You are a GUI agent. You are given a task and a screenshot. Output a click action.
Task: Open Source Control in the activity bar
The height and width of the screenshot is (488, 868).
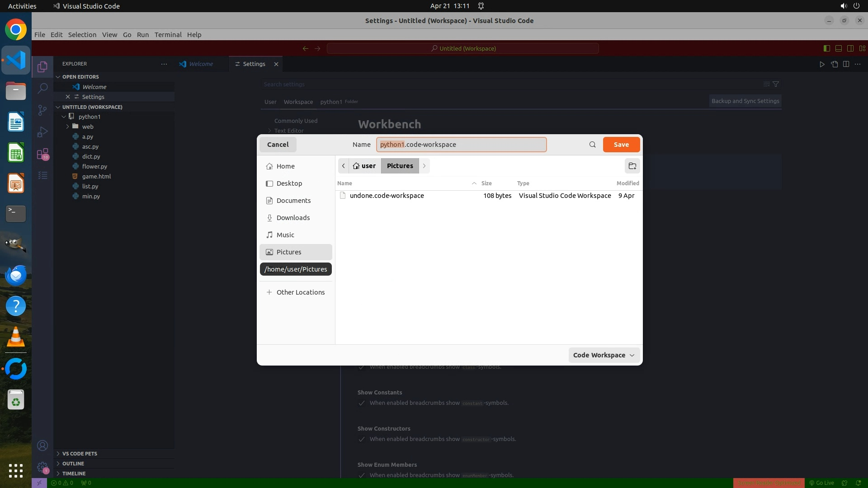[x=42, y=110]
